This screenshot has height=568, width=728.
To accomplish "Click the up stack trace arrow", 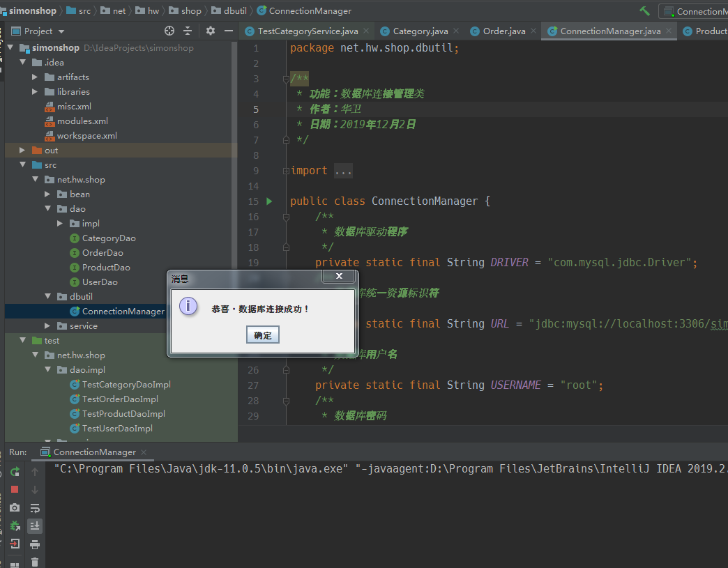I will pos(35,472).
